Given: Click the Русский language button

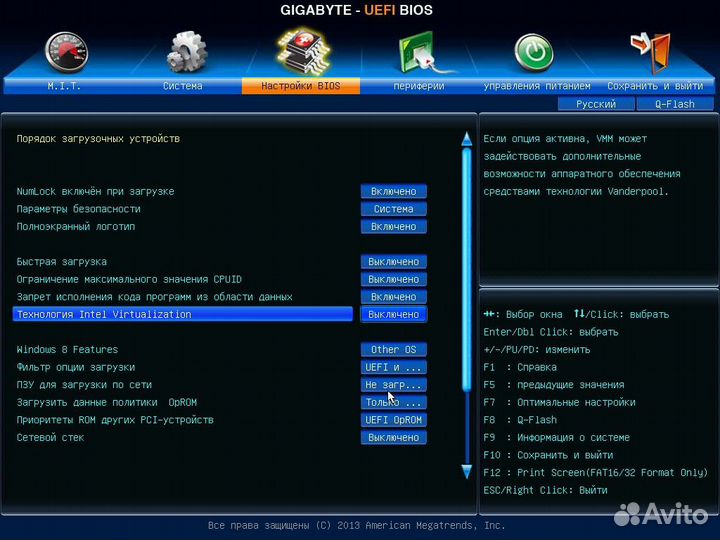Looking at the screenshot, I should 595,104.
